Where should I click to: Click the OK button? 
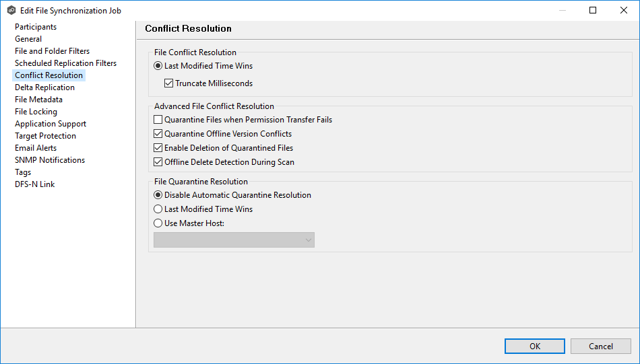point(535,347)
